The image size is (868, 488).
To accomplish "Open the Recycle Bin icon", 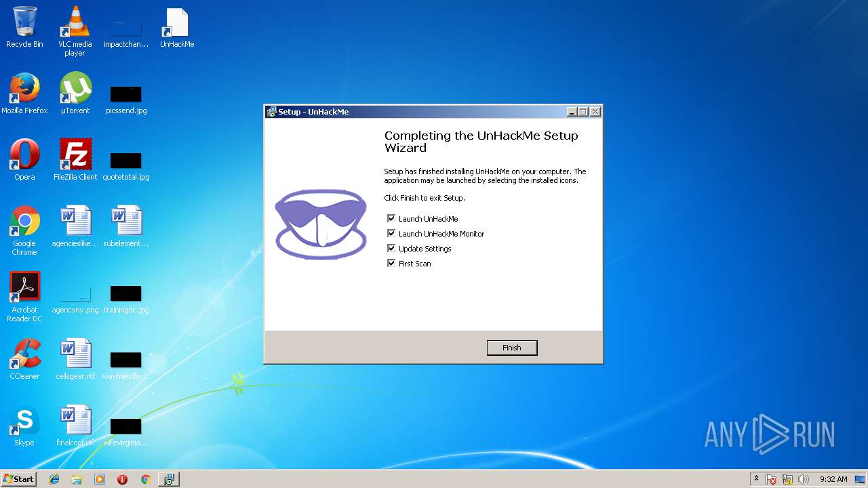I will 24,28.
